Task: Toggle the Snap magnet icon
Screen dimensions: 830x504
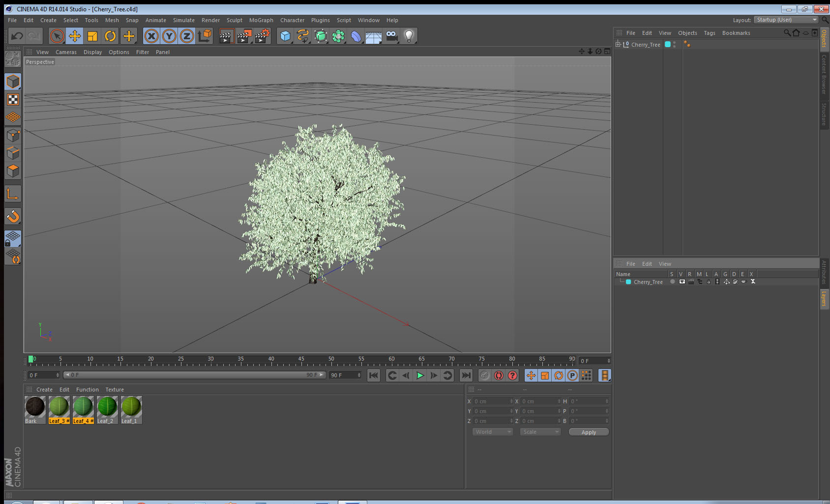Action: (x=13, y=216)
